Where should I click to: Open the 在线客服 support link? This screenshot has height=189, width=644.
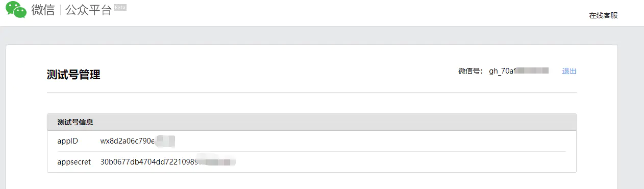[x=603, y=15]
